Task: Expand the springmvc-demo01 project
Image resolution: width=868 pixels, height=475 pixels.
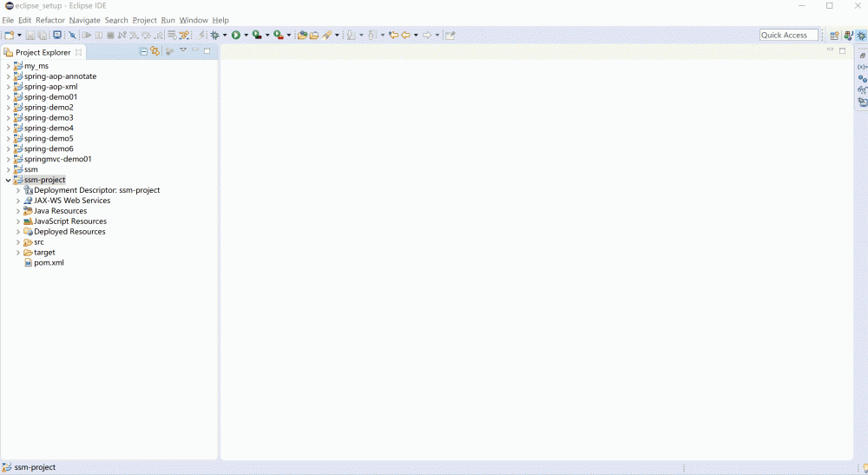Action: 8,159
